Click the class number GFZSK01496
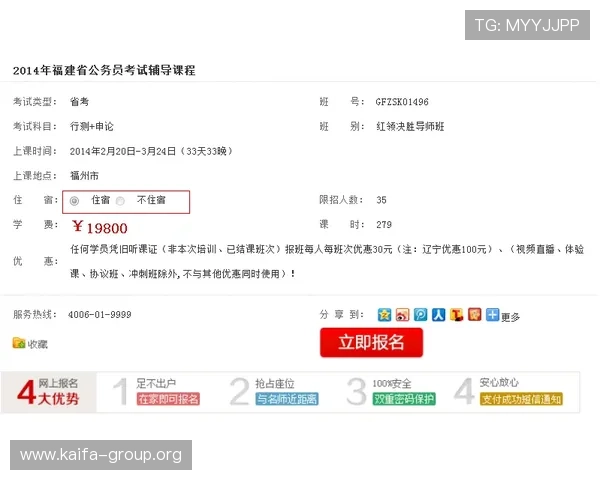600x480 pixels. (402, 102)
